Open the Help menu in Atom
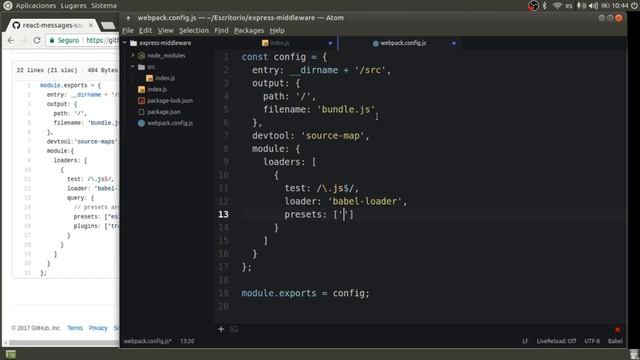This screenshot has height=360, width=640. 277,31
